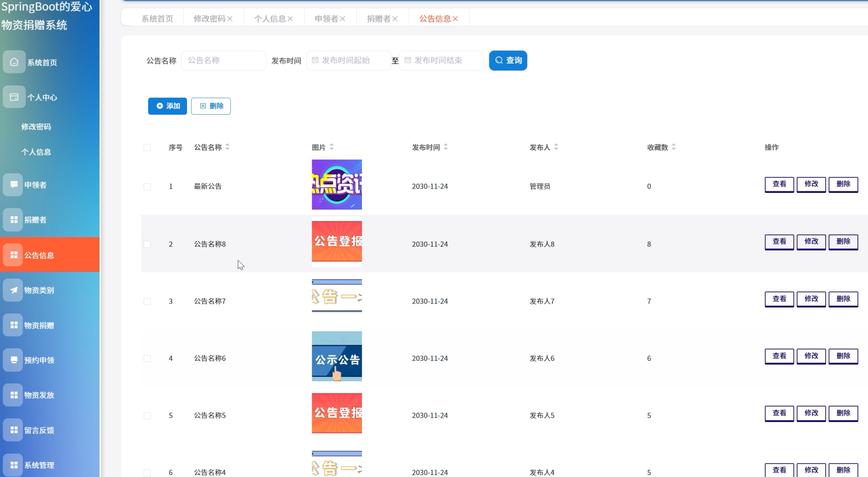Viewport: 868px width, 477px height.
Task: Open 捐赠者 via its grid icon in sidebar
Action: (x=14, y=219)
